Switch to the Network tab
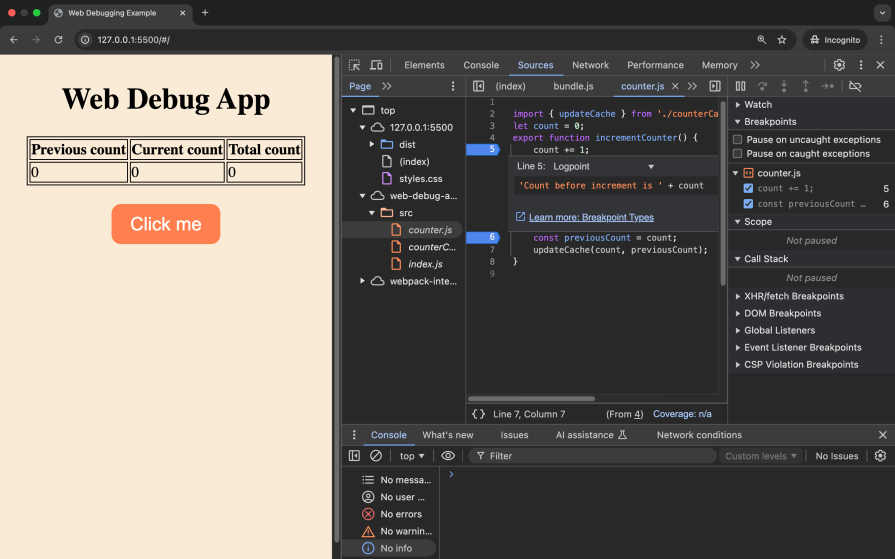 tap(590, 65)
